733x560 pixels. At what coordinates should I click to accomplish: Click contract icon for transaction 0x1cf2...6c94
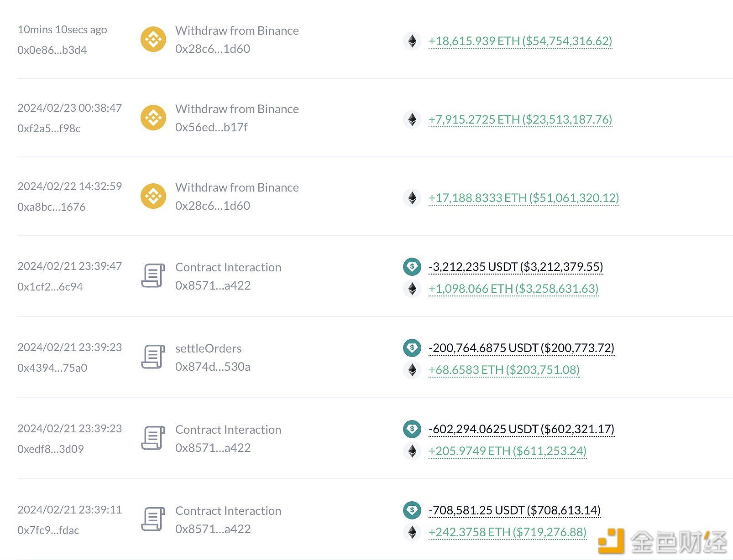click(x=153, y=276)
